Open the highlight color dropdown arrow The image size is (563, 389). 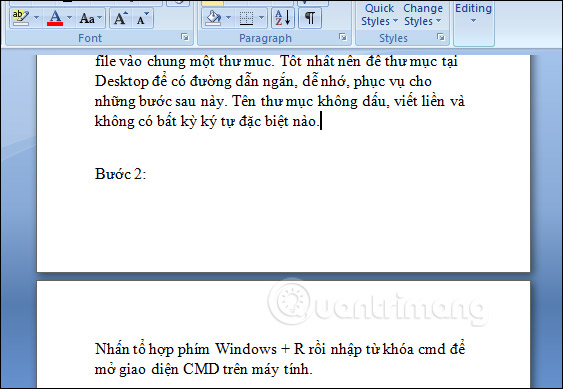(x=36, y=18)
